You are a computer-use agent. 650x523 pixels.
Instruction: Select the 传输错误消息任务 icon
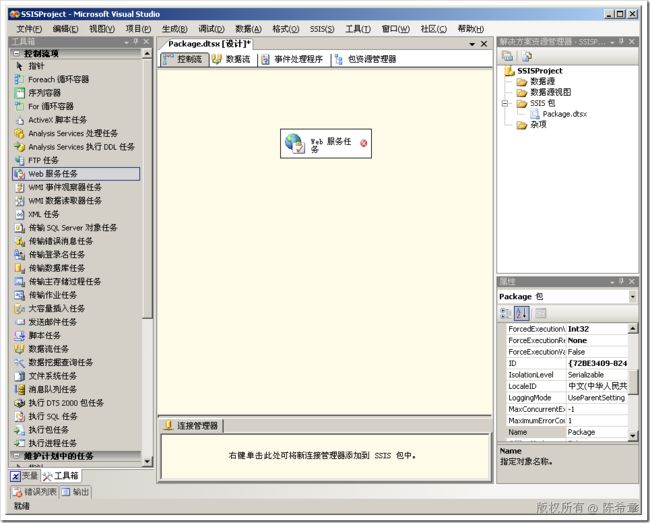click(x=19, y=241)
